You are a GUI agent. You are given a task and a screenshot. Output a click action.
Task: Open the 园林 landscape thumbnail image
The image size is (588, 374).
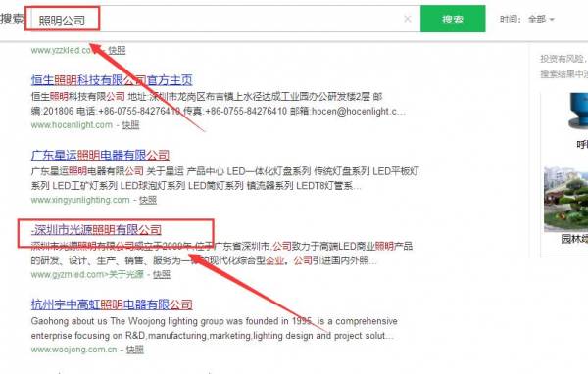click(x=565, y=200)
